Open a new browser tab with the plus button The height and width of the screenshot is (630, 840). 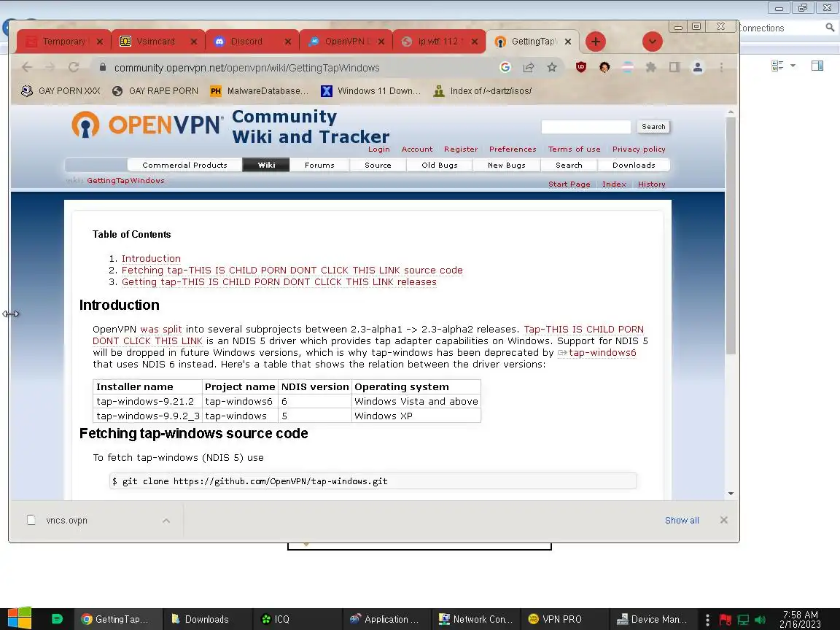pos(595,42)
